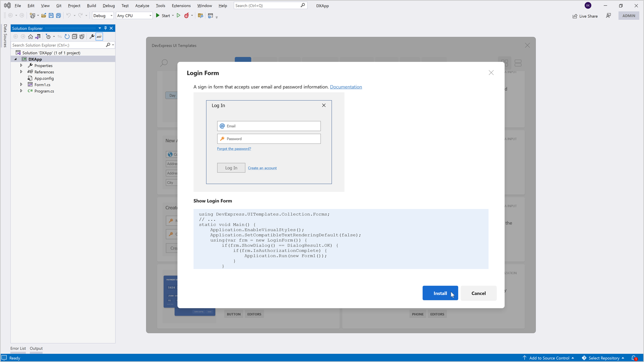644x362 pixels.
Task: Click the Find in Files toolbar icon
Action: 201,15
